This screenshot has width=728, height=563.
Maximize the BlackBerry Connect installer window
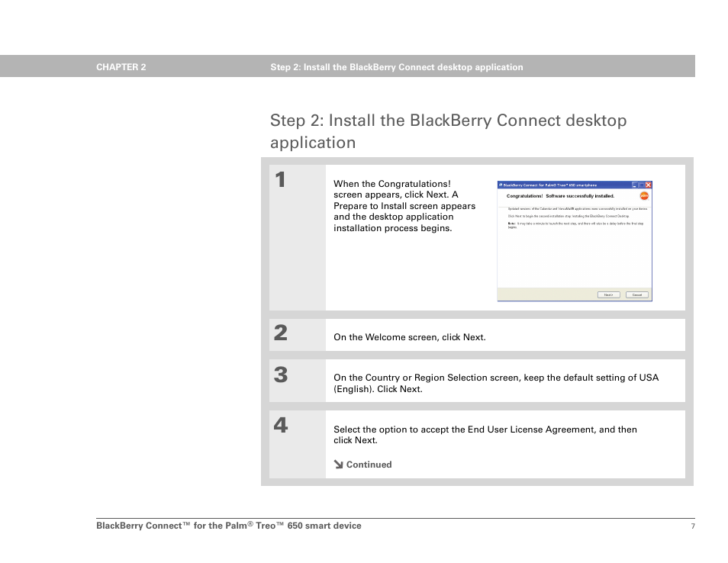coord(642,185)
